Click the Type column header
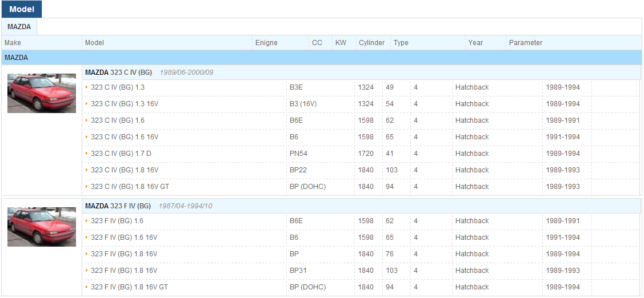 [401, 43]
